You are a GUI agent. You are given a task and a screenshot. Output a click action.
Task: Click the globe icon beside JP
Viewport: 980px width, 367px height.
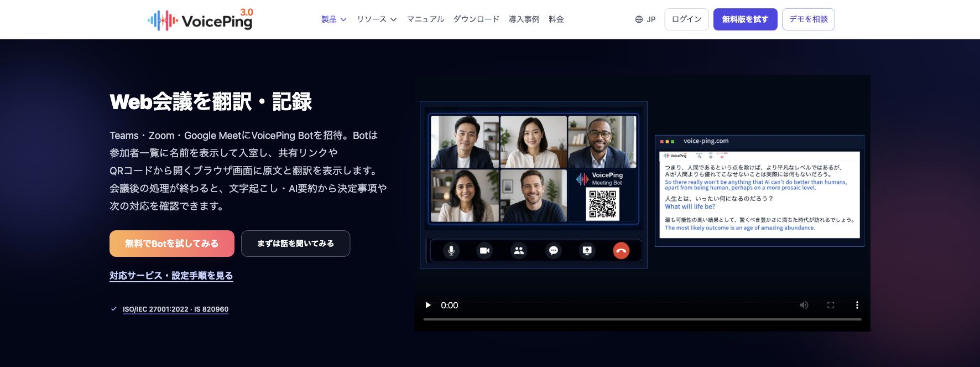point(639,19)
